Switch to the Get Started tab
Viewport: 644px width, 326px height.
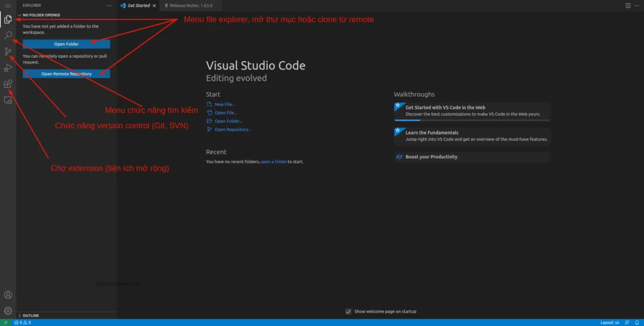coord(138,6)
